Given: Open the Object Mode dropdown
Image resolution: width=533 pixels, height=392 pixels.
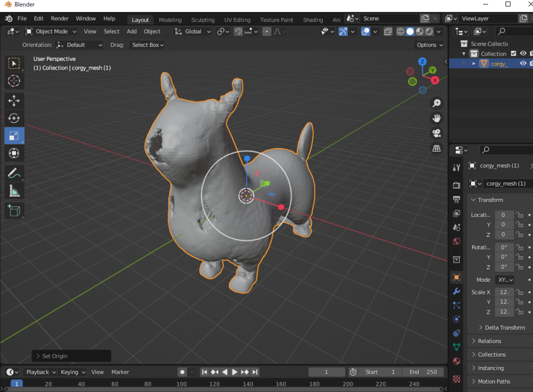Looking at the screenshot, I should click(50, 31).
